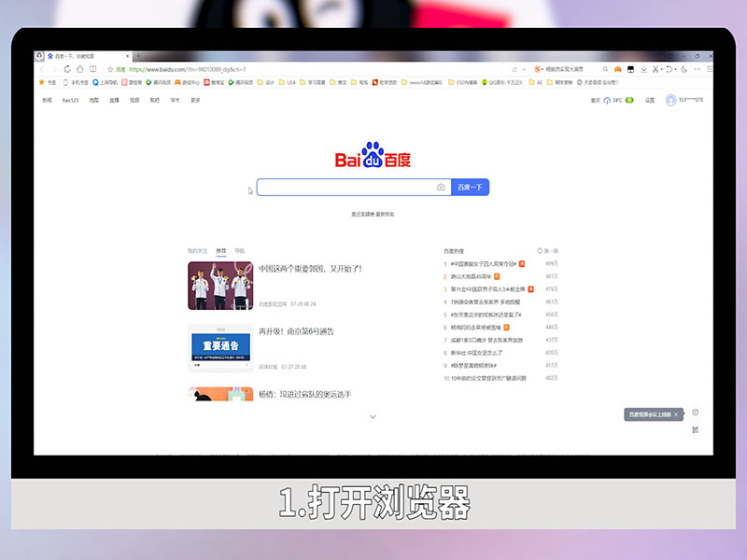
Task: Open the 上网导航 bookmark
Action: click(105, 82)
